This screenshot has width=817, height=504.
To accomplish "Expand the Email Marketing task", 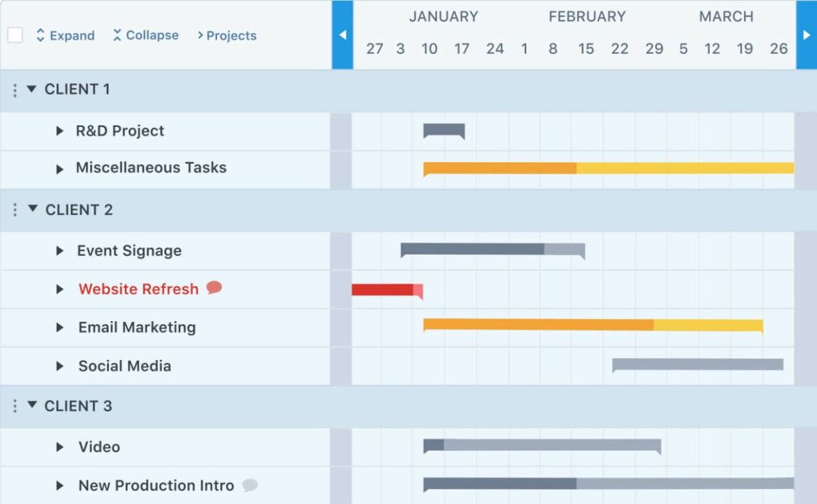I will (61, 327).
